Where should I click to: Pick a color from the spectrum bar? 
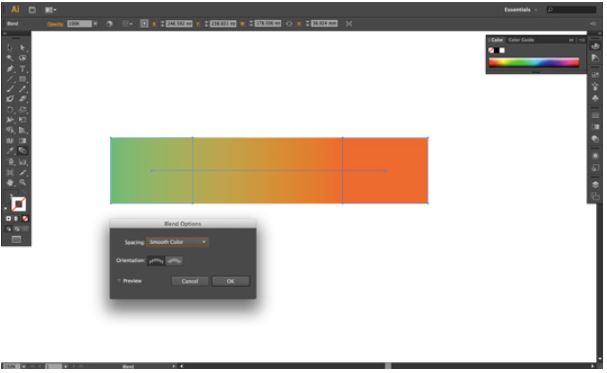[534, 62]
